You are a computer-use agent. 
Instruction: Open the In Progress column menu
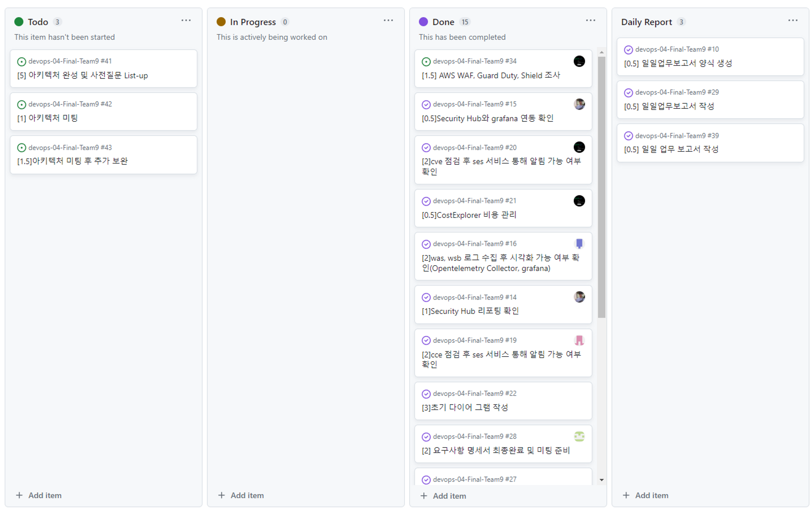click(x=388, y=20)
